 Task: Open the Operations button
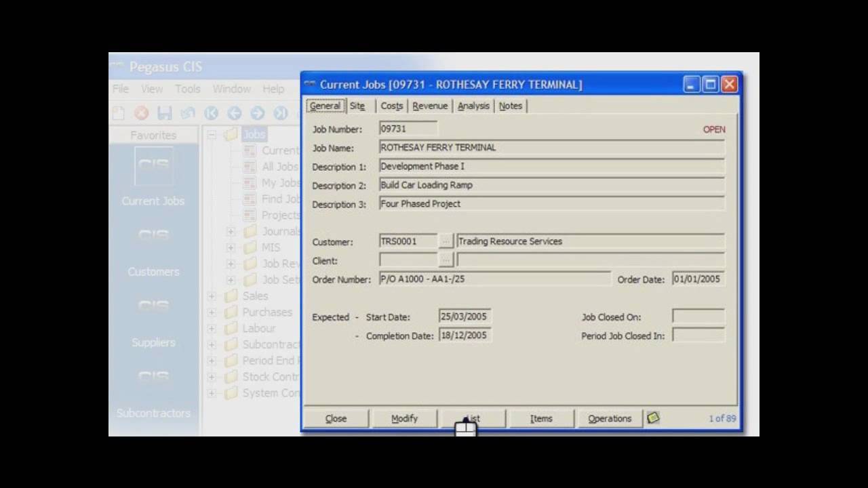pos(609,418)
